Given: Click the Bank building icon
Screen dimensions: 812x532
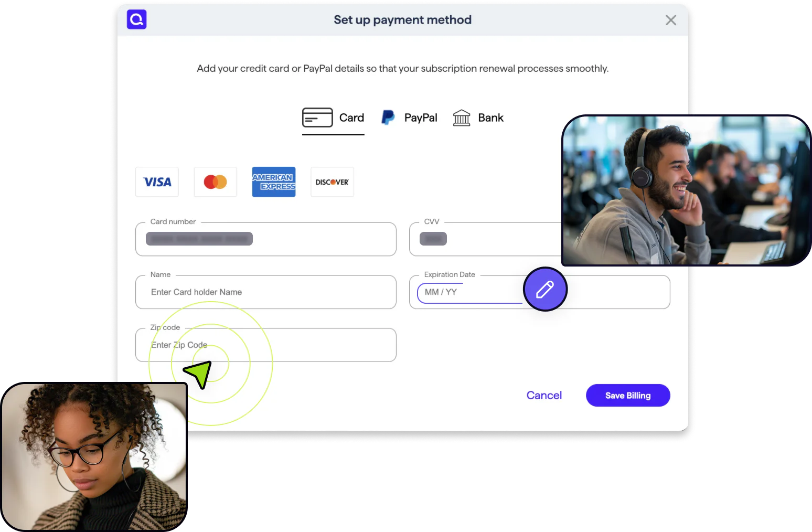Looking at the screenshot, I should point(462,118).
